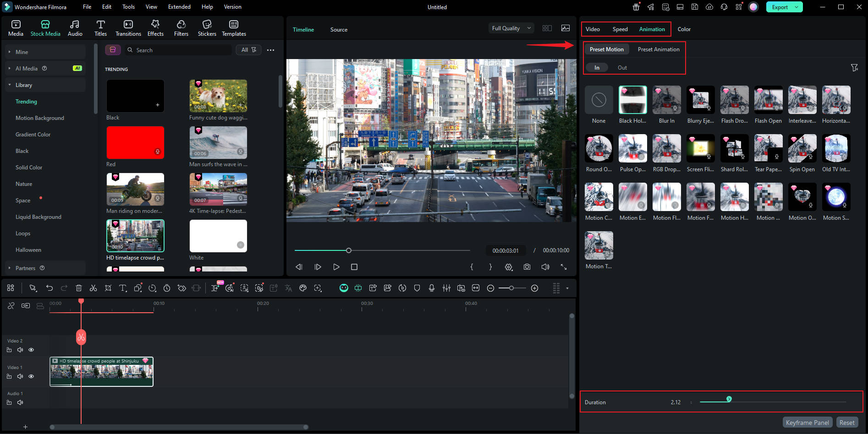Open the Titles panel
The height and width of the screenshot is (434, 868).
pos(100,28)
